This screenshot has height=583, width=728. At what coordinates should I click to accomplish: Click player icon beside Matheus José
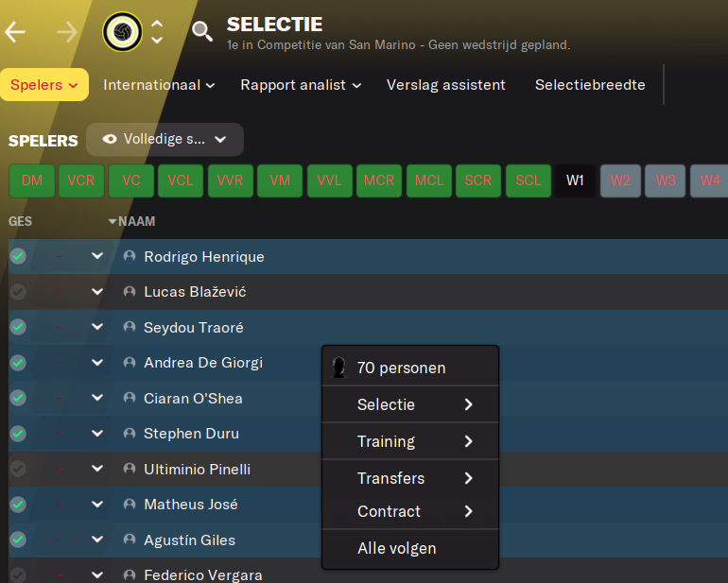click(x=130, y=504)
